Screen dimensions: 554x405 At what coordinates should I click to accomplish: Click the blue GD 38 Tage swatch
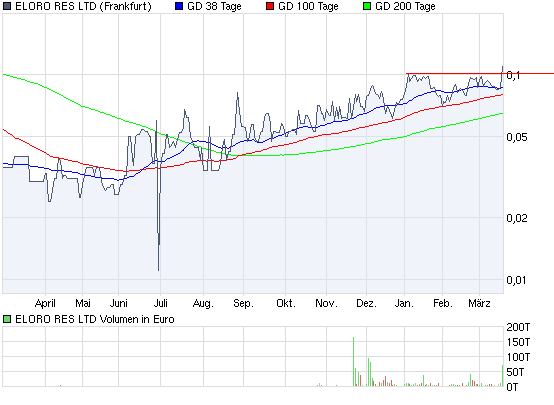tap(179, 6)
